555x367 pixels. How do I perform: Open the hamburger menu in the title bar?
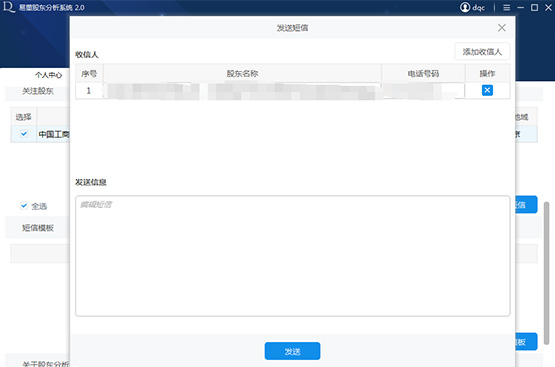coord(507,7)
